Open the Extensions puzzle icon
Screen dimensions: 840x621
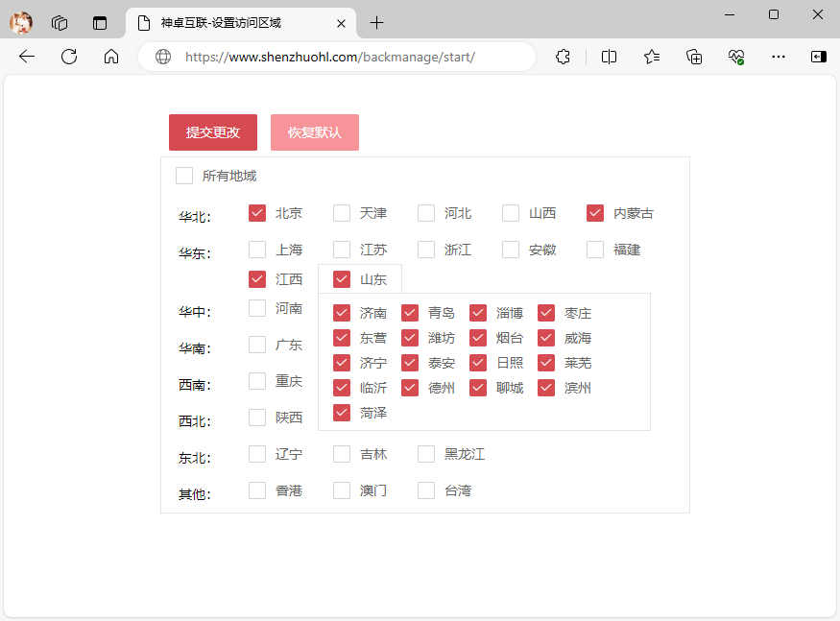click(x=564, y=57)
